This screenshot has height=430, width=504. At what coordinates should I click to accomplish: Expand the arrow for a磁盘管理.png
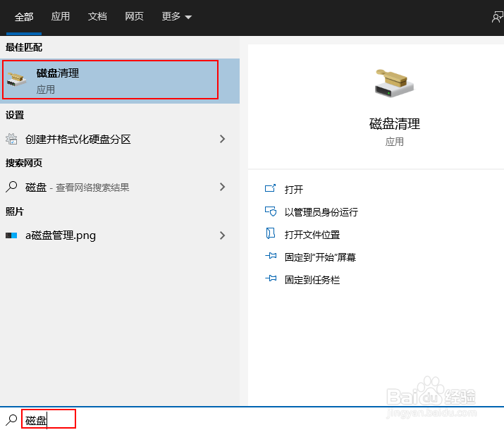[x=222, y=235]
